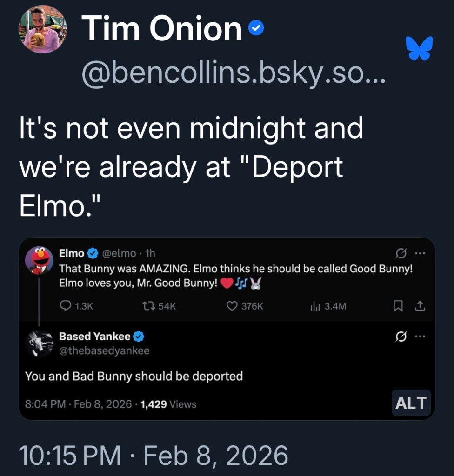Open the more options menu on Elmo's tweet
This screenshot has height=476, width=454.
click(x=420, y=253)
